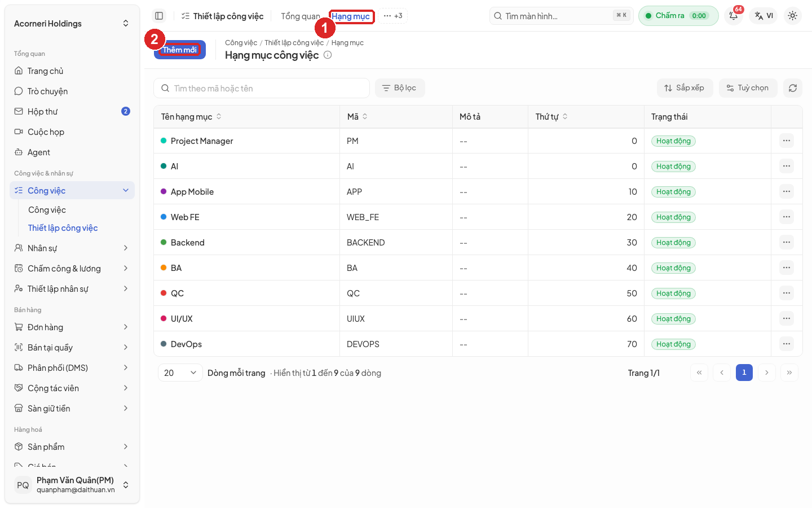Go to the last page arrow
Image resolution: width=812 pixels, height=508 pixels.
789,373
